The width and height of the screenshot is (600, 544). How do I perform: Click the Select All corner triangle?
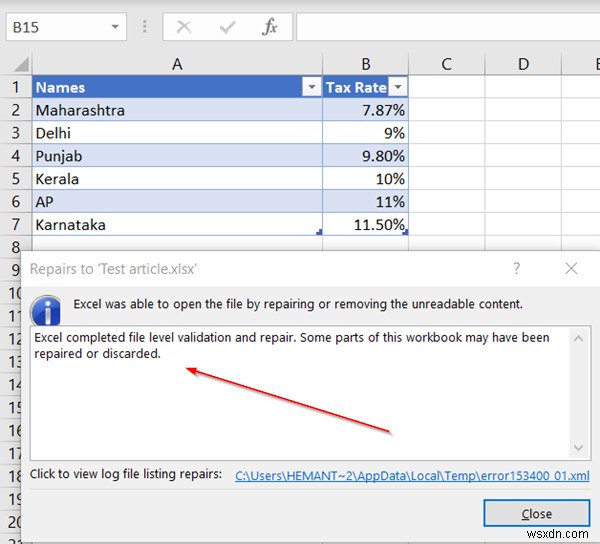tap(21, 64)
